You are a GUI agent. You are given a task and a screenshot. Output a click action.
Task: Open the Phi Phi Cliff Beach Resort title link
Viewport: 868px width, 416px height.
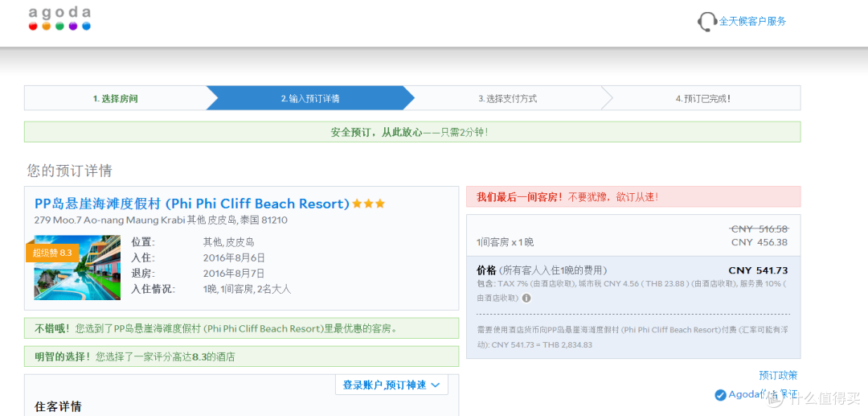[191, 204]
